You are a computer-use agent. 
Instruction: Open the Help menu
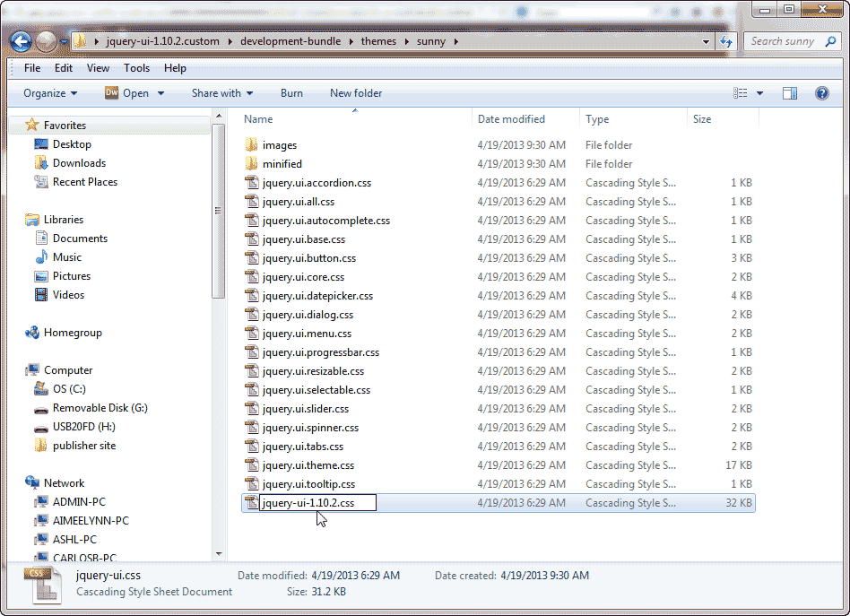click(x=175, y=68)
